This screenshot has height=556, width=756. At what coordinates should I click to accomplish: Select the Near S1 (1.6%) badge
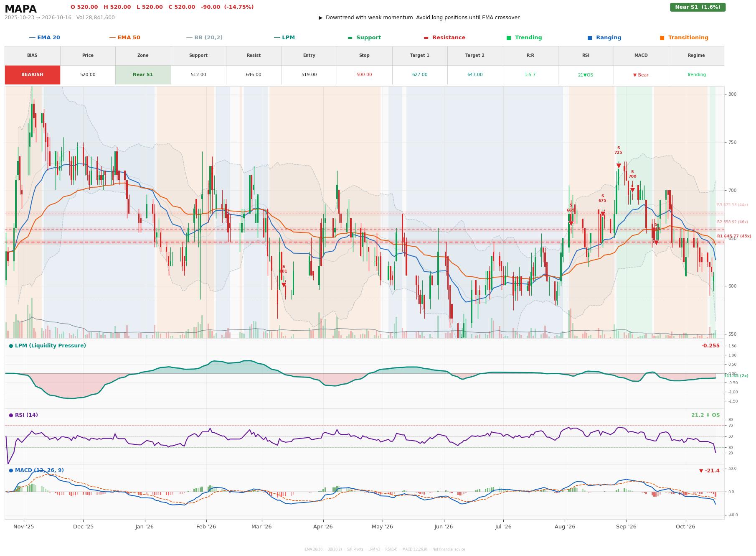coord(698,7)
